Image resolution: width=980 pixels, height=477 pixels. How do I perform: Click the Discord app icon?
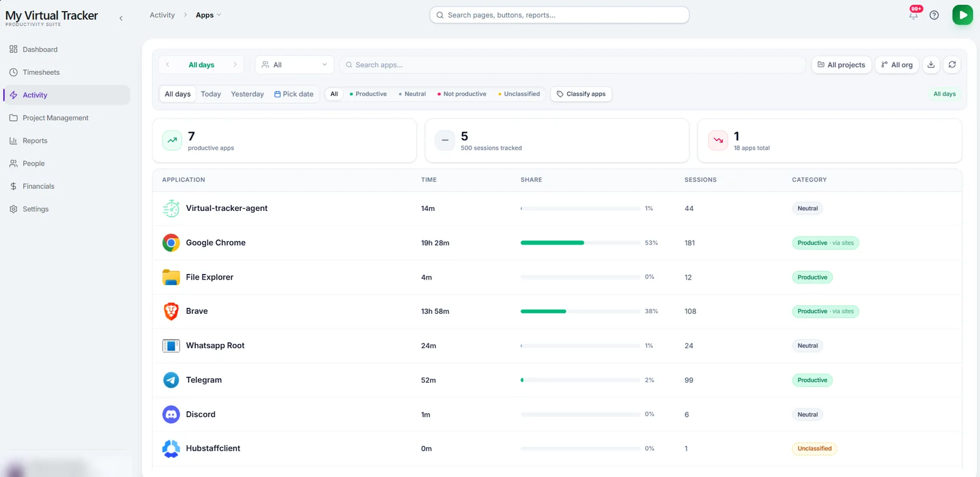click(x=171, y=414)
